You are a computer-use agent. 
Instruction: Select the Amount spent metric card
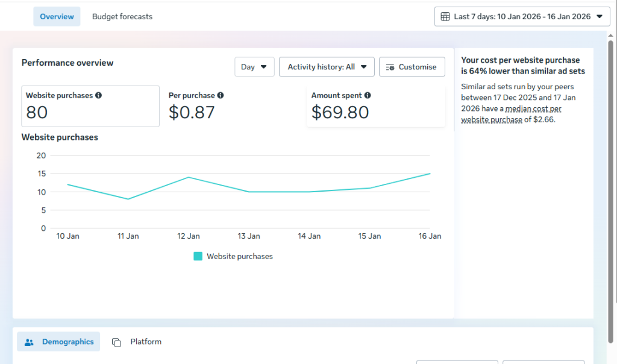[x=376, y=106]
